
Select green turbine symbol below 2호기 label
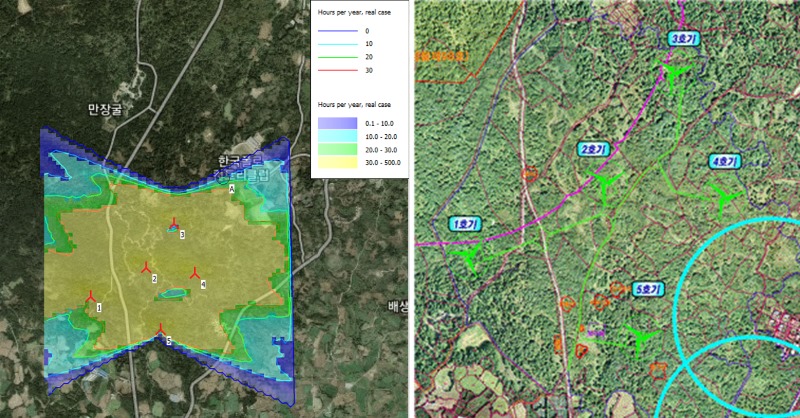pos(606,185)
